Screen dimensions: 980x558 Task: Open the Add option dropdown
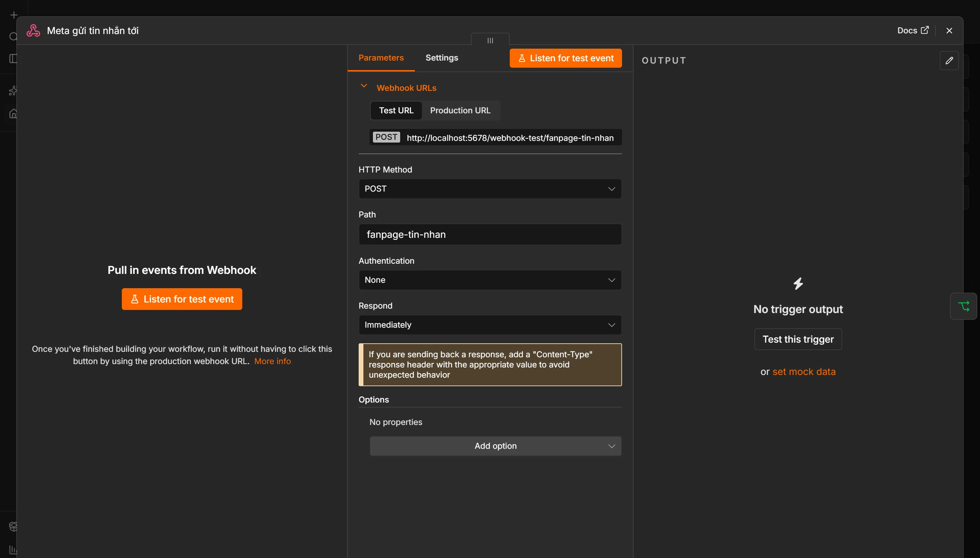495,446
